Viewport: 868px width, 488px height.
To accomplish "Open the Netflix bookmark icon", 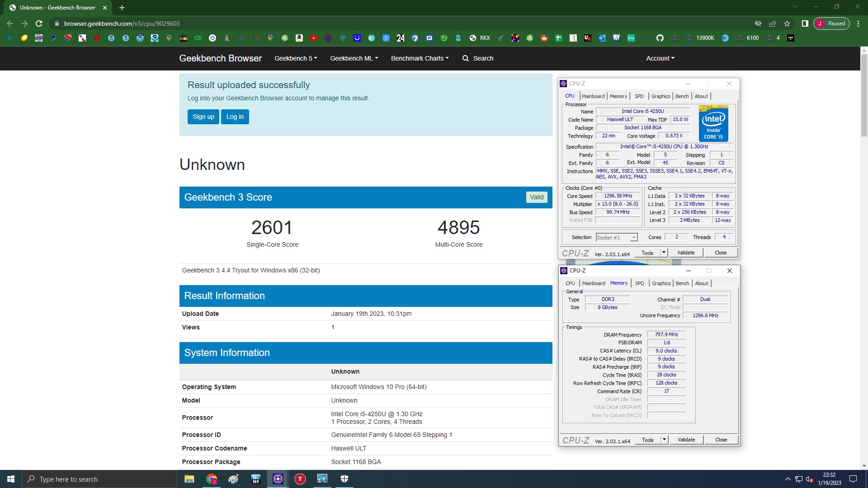I will 97,38.
